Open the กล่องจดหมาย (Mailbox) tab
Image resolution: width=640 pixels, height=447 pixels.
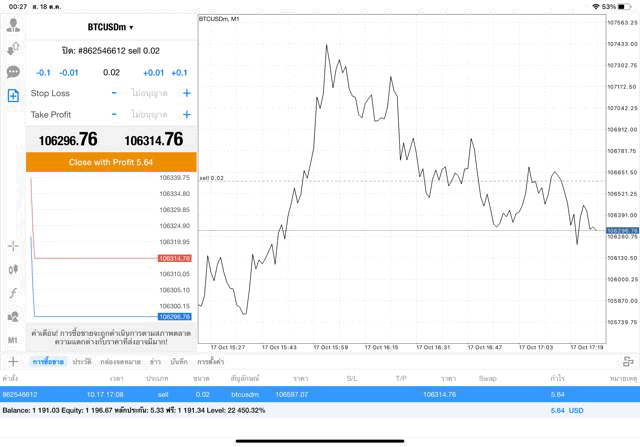tap(120, 361)
